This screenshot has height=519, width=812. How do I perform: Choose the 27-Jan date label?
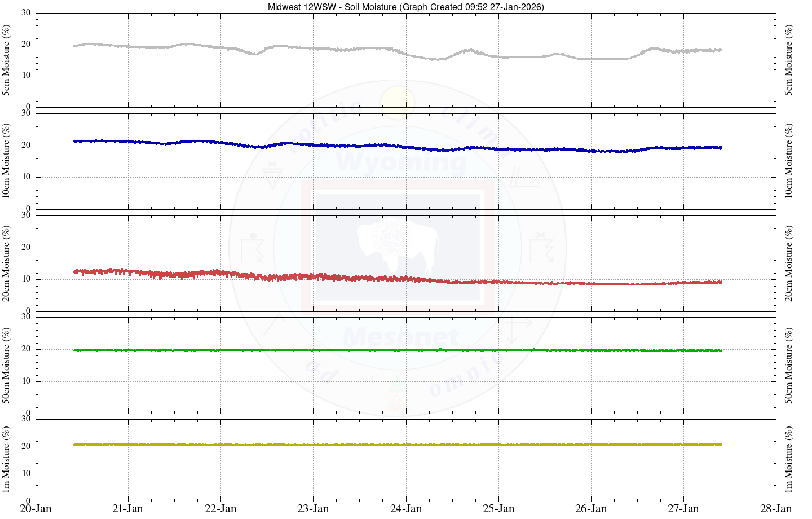683,509
